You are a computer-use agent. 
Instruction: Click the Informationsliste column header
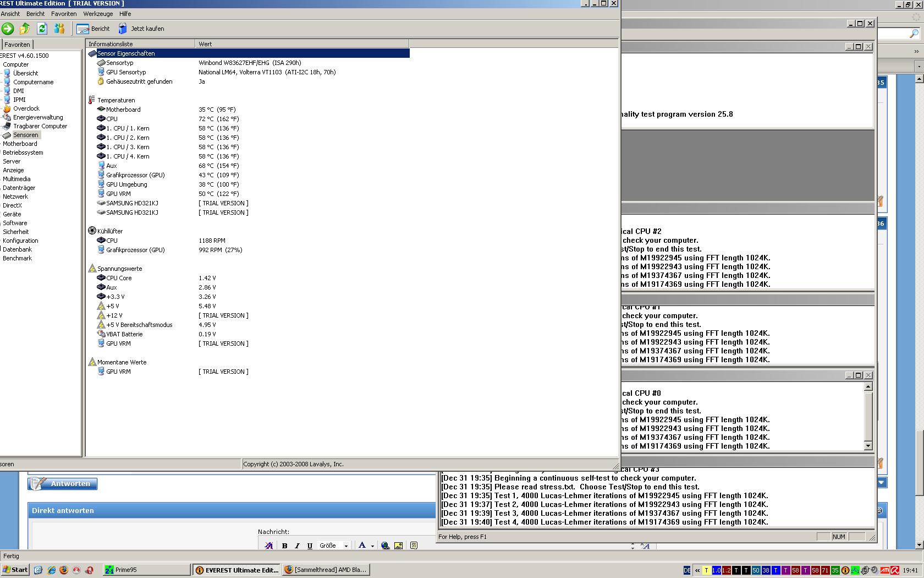[x=141, y=44]
